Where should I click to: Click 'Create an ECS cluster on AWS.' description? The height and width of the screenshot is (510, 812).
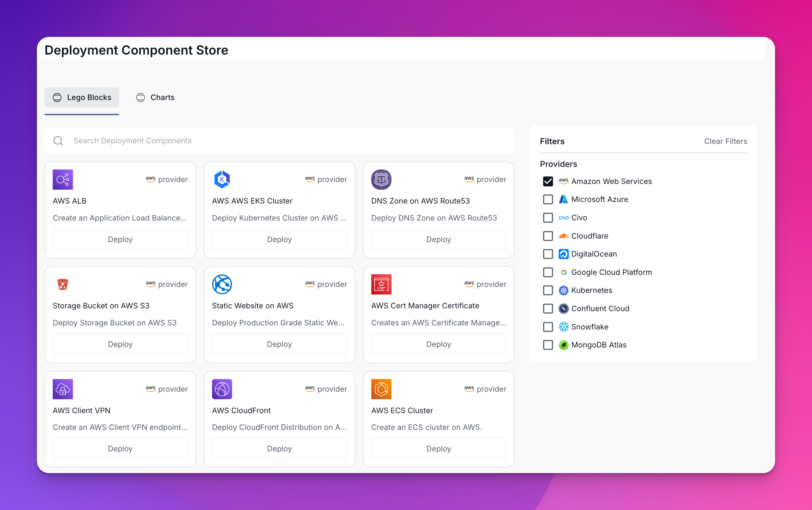coord(426,427)
